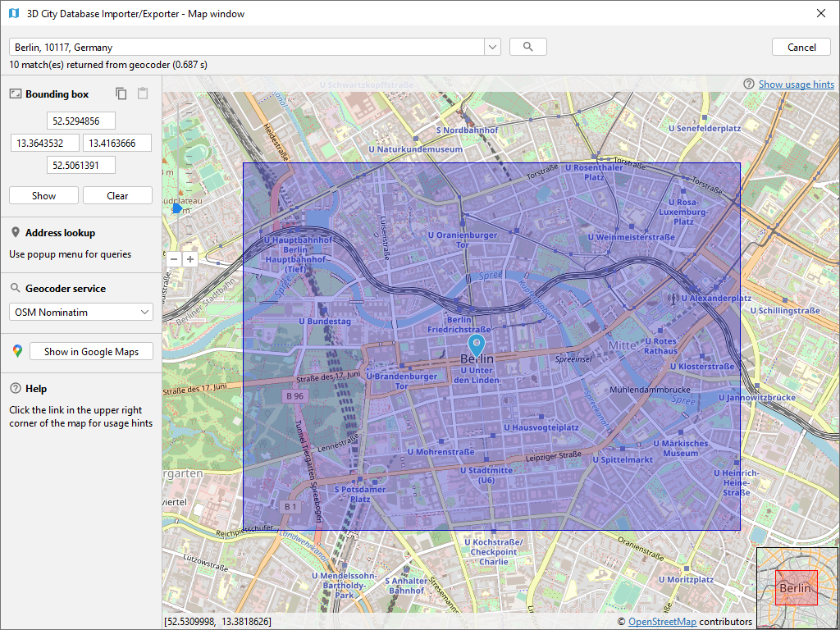This screenshot has width=840, height=630.
Task: Click the magnifier search button
Action: coord(527,47)
